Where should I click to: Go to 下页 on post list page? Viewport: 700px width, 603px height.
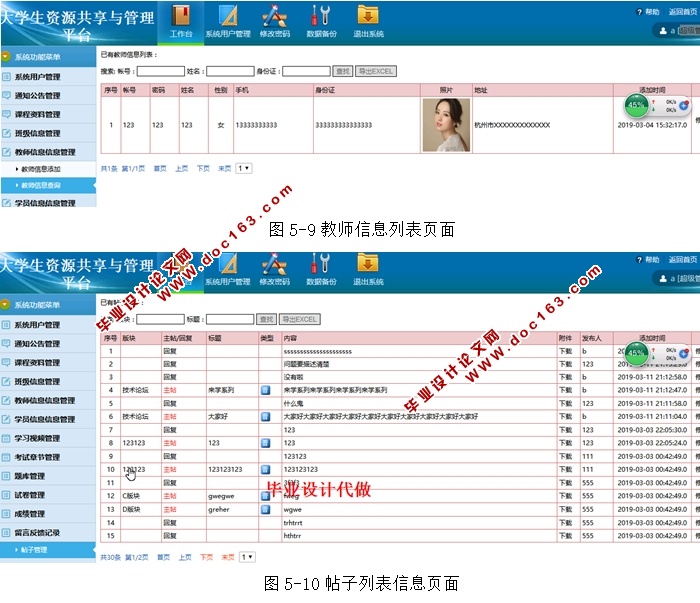coord(206,557)
